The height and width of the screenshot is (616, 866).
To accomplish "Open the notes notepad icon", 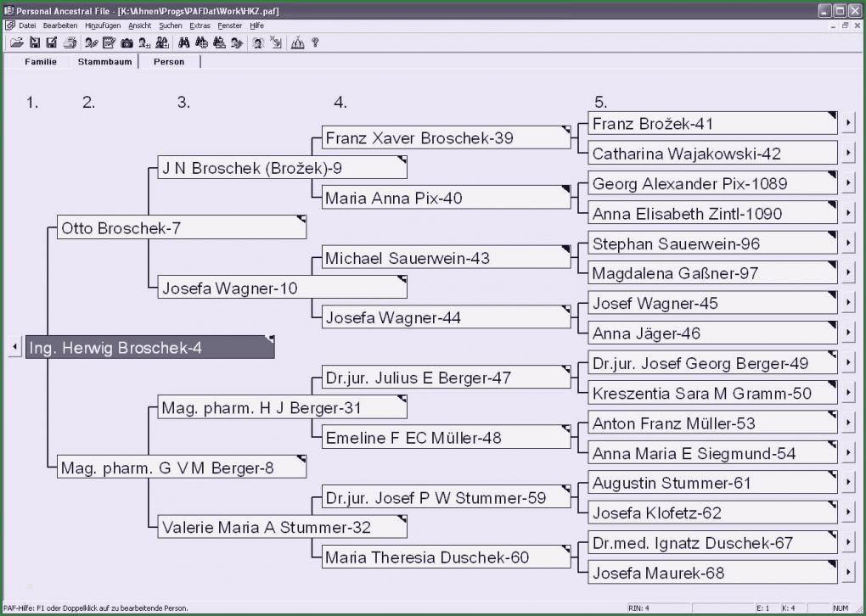I will (x=109, y=42).
